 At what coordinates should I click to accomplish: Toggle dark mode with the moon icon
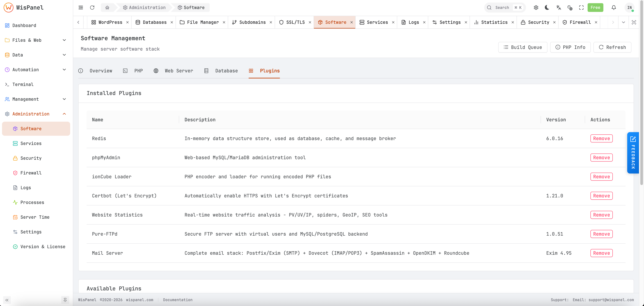point(547,8)
